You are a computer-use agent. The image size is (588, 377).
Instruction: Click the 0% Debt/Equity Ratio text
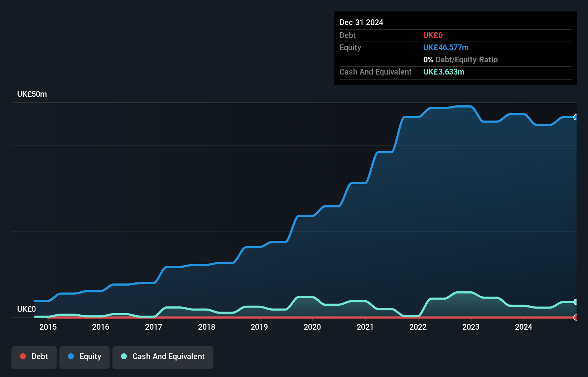[x=461, y=59]
